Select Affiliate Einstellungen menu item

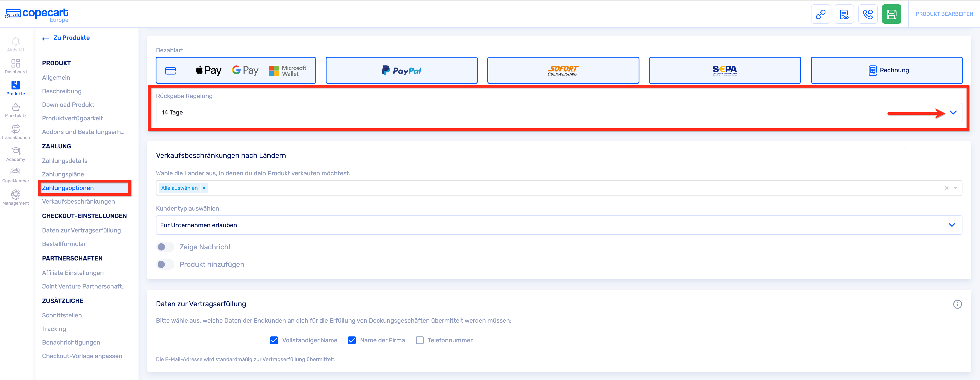click(x=73, y=273)
